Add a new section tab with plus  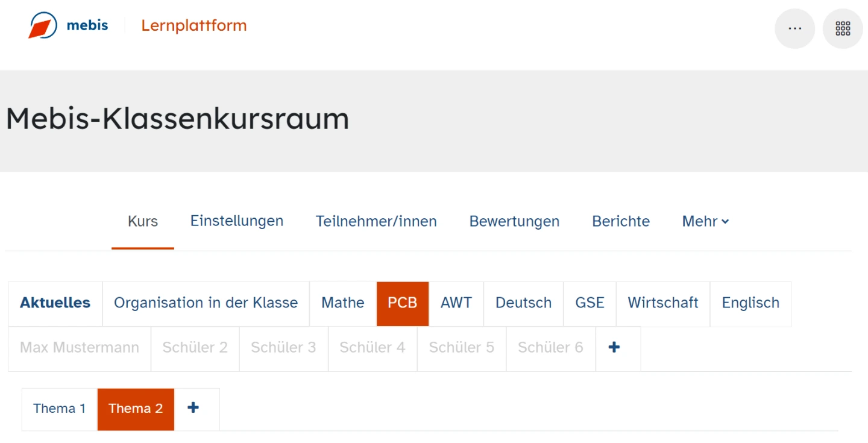click(614, 348)
